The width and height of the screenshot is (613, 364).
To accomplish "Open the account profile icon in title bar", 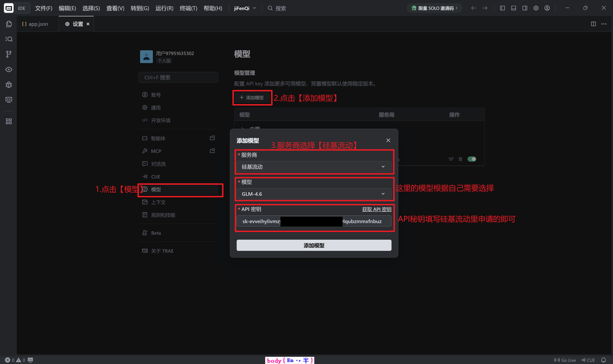I will [547, 8].
